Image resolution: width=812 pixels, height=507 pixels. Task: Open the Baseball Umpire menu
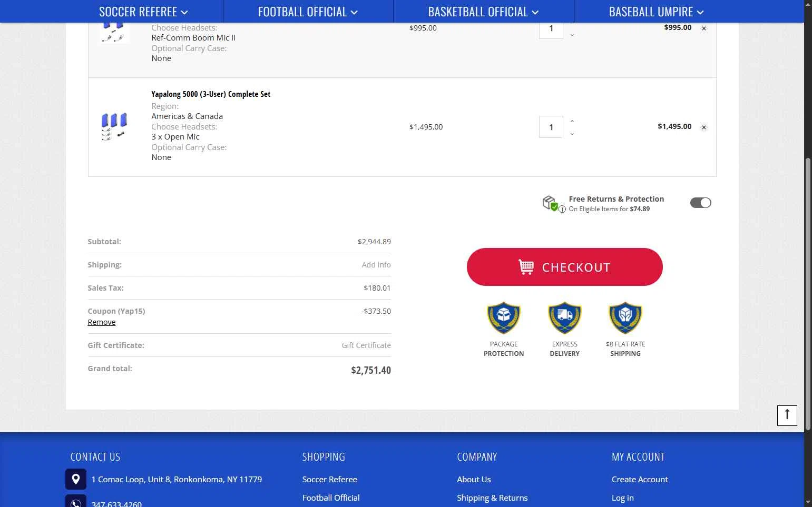[x=656, y=12]
